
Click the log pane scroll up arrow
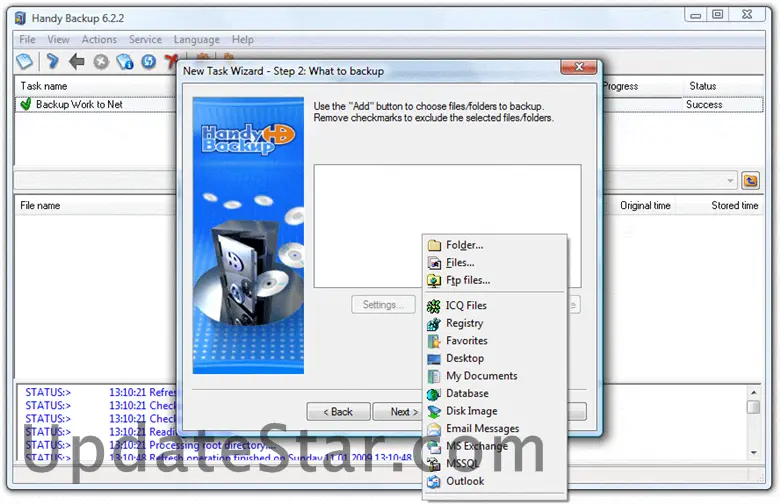pyautogui.click(x=754, y=393)
